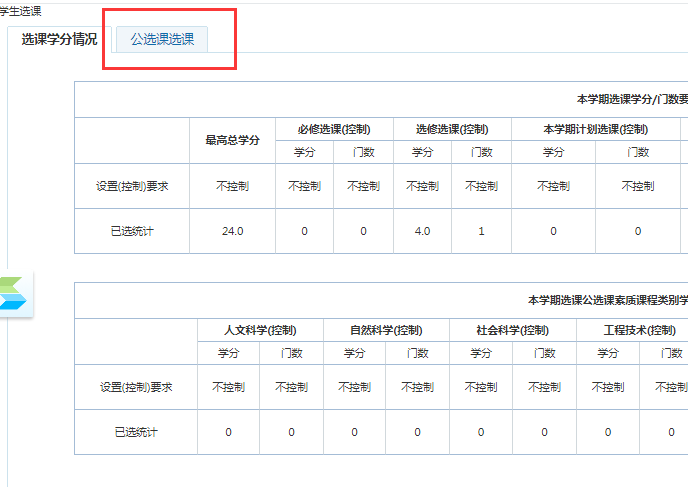Select the 最高总学分 column header
The width and height of the screenshot is (688, 487).
coord(232,140)
